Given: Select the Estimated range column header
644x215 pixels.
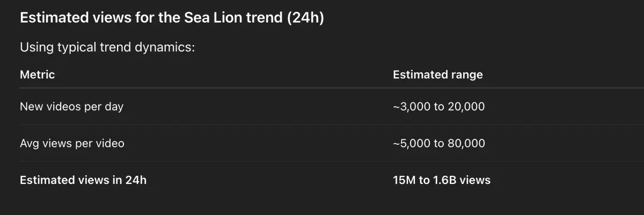Looking at the screenshot, I should pyautogui.click(x=437, y=75).
